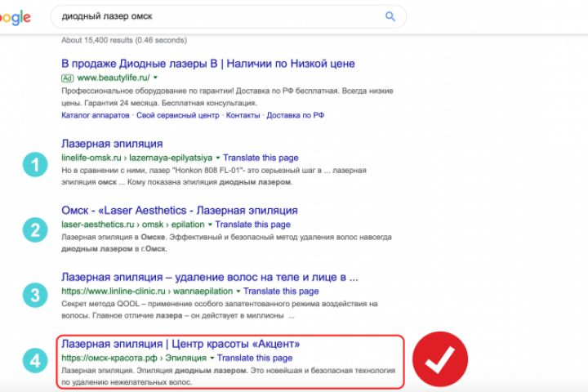Open the «Свой сервисный центр» sitelink
The image size is (588, 392).
(x=177, y=116)
